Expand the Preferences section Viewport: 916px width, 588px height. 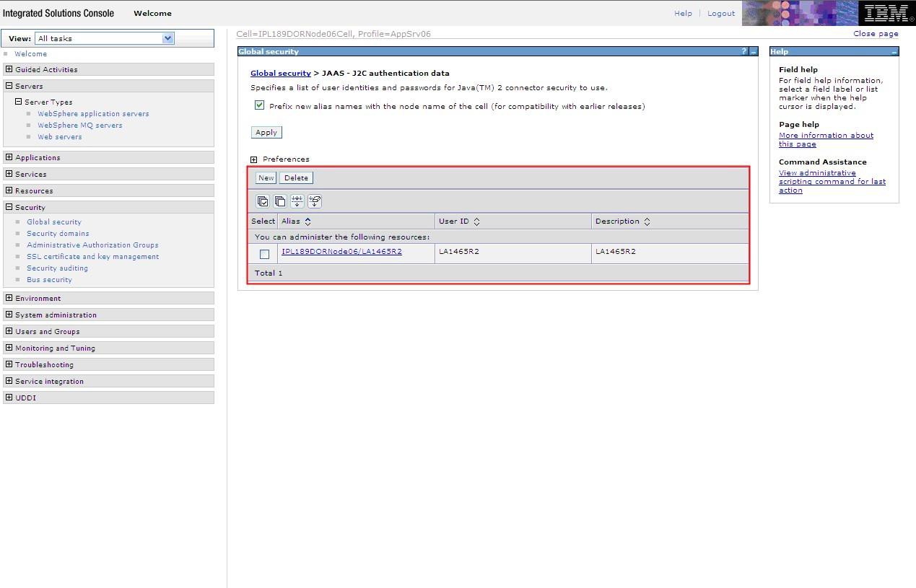tap(253, 159)
